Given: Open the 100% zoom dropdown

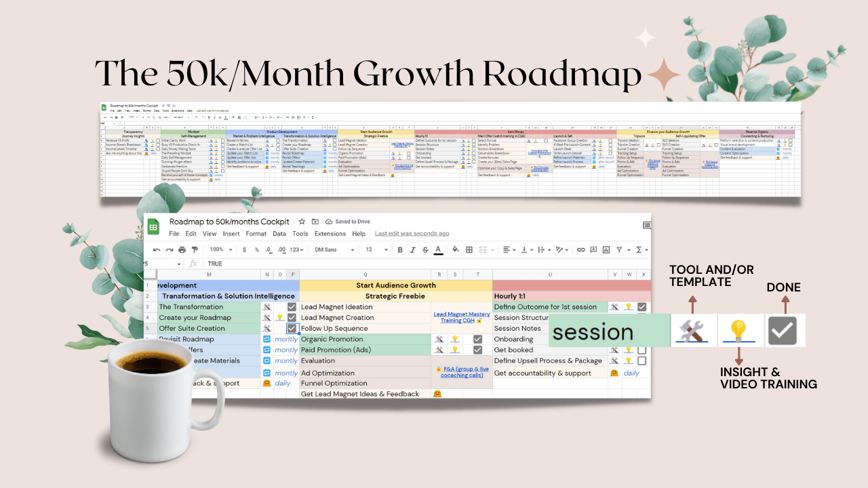Looking at the screenshot, I should click(221, 249).
